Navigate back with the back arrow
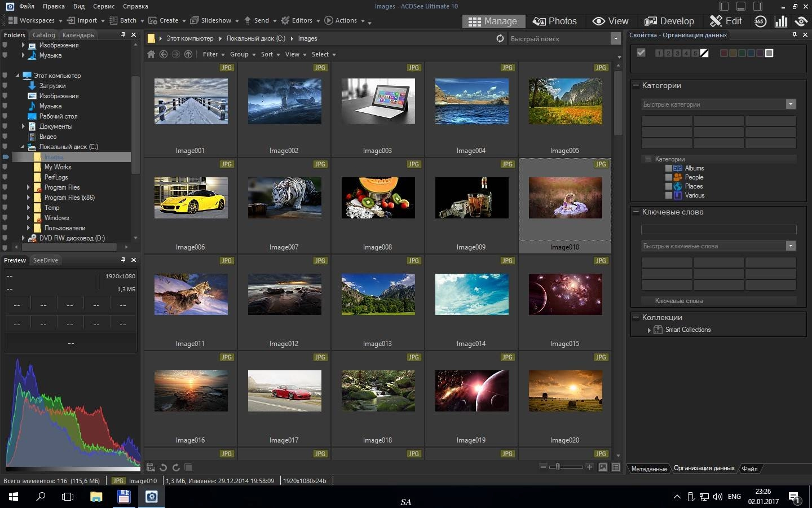Viewport: 812px width, 508px height. [164, 54]
